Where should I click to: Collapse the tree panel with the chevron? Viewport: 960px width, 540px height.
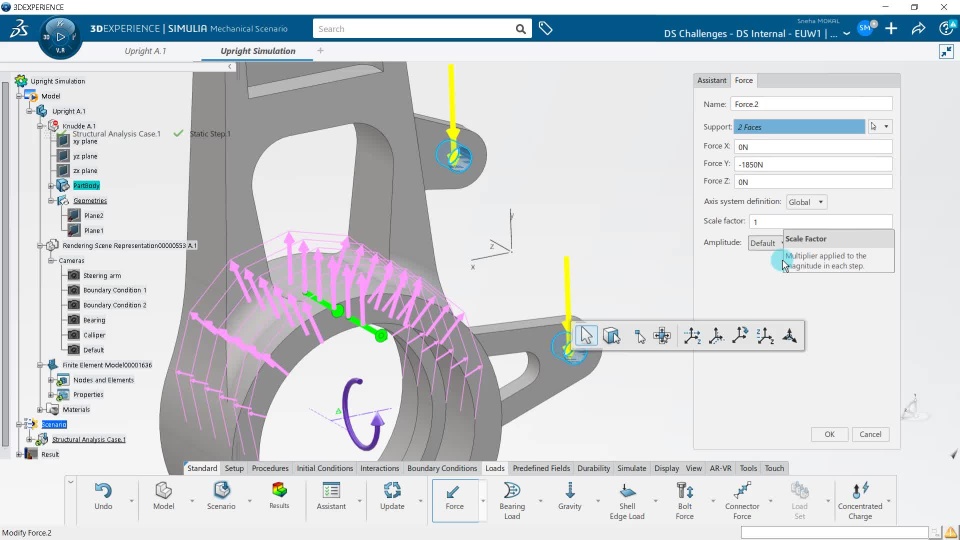tap(230, 67)
